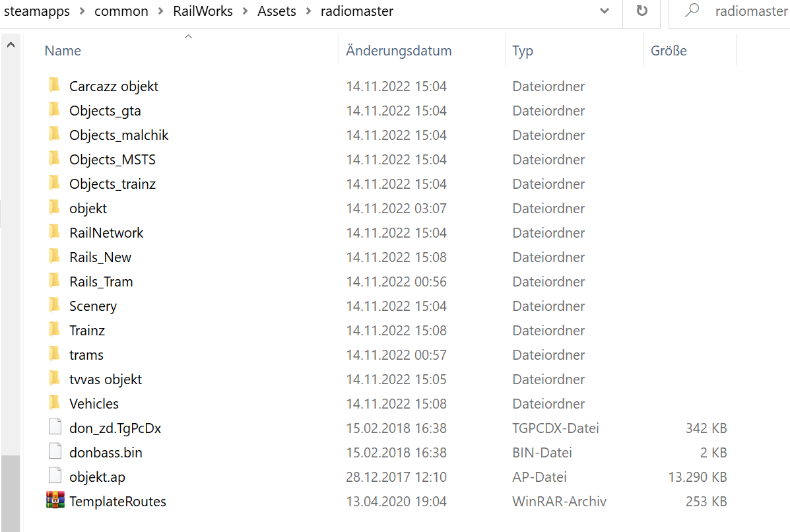
Task: Select the Rails_New folder name
Action: [100, 257]
